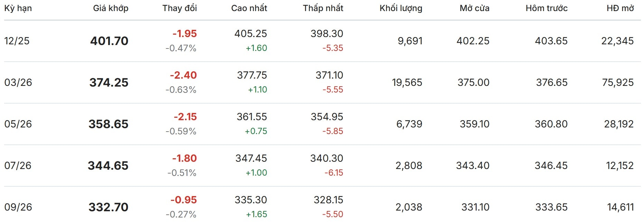The width and height of the screenshot is (644, 222).
Task: Click the Cao nhất column header
Action: point(249,8)
